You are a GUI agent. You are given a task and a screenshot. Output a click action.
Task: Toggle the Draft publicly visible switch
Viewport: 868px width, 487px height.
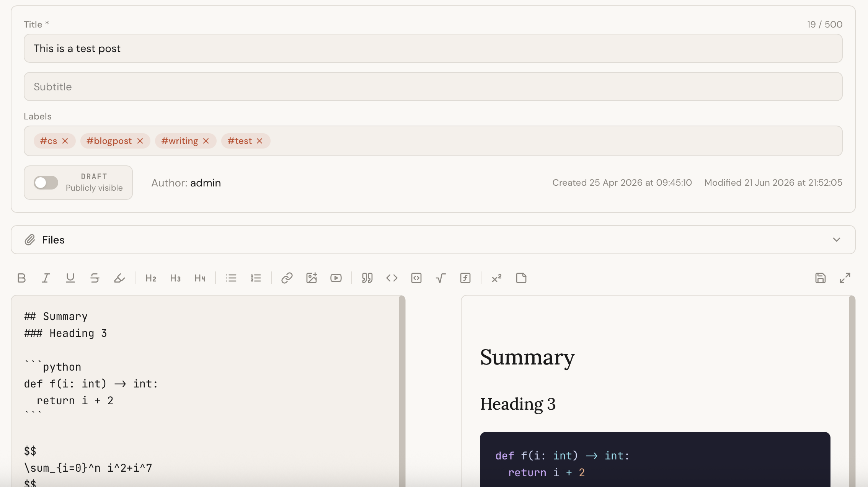pos(46,183)
